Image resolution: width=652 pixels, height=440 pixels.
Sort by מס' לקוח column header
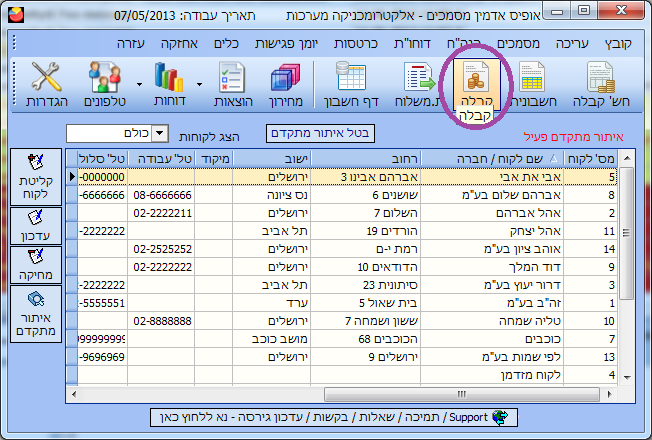pyautogui.click(x=590, y=158)
